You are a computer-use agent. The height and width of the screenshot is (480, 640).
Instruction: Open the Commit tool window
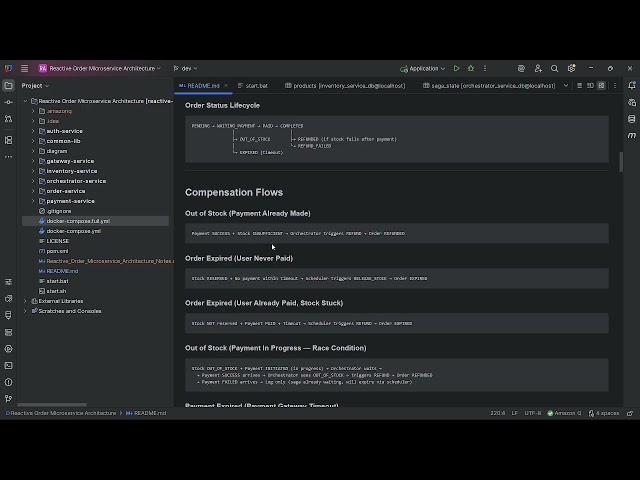click(x=8, y=102)
